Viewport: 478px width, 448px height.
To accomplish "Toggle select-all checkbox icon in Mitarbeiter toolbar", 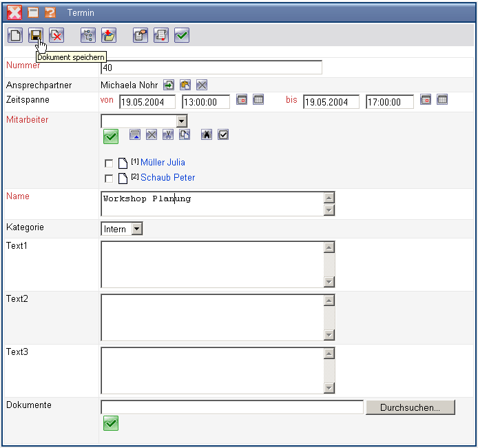I will (x=223, y=134).
